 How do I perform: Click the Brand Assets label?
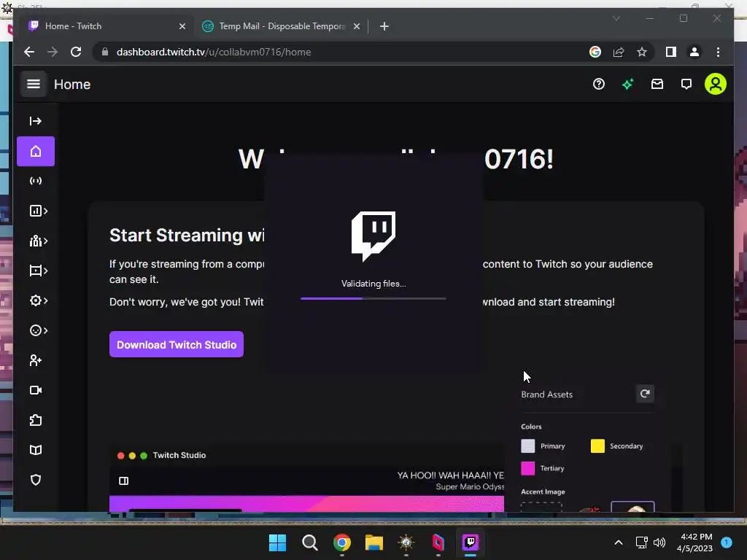tap(546, 394)
